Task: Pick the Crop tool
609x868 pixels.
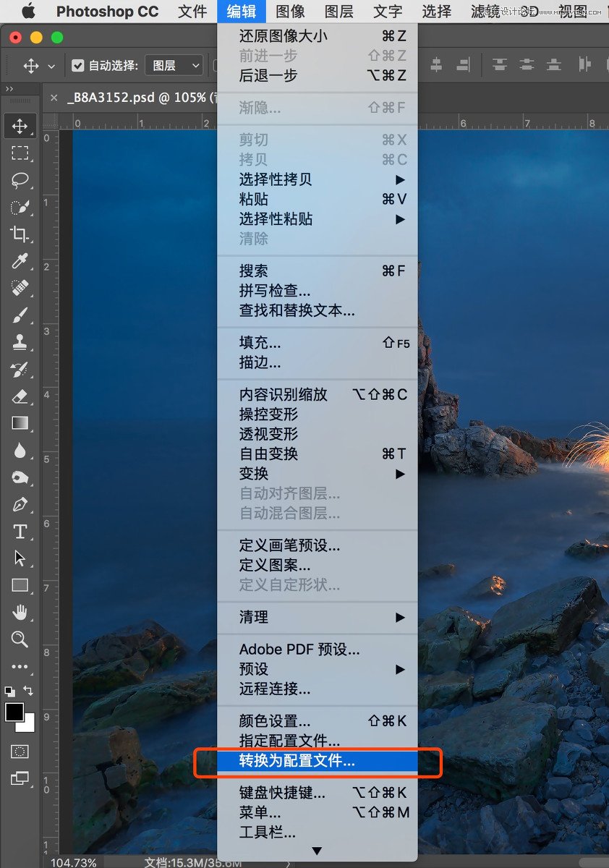Action: [20, 234]
